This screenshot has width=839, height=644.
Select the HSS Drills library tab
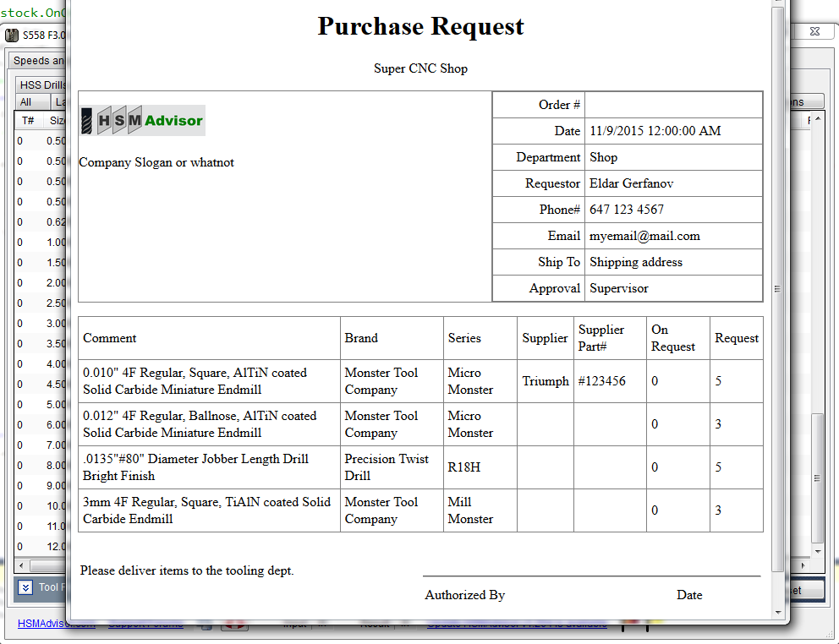point(41,85)
